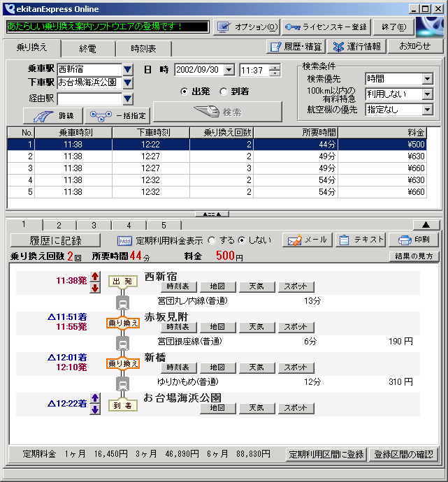The image size is (448, 482).
Task: Open route result tab 3
Action: [94, 226]
